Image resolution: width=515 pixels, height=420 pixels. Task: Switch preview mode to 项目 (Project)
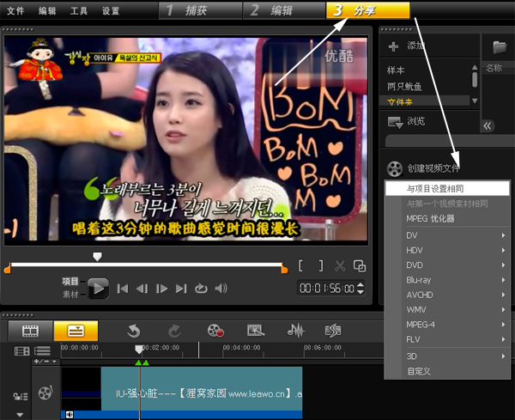(70, 282)
